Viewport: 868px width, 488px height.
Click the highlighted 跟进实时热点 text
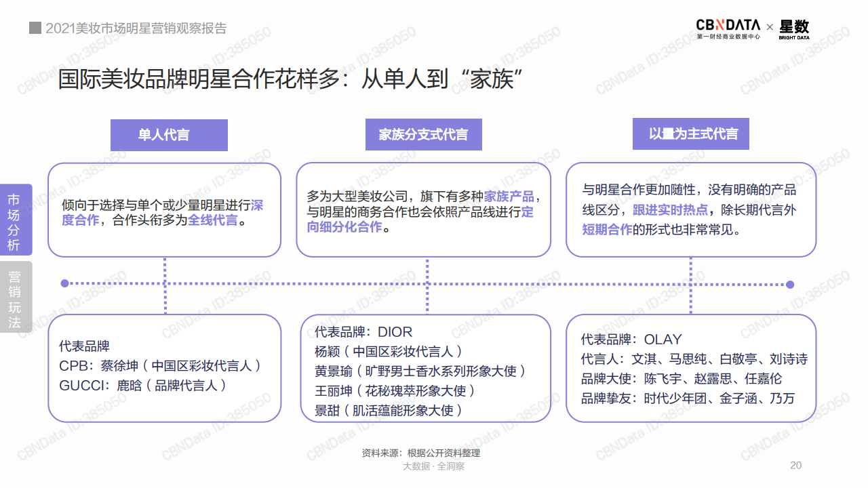pos(670,210)
